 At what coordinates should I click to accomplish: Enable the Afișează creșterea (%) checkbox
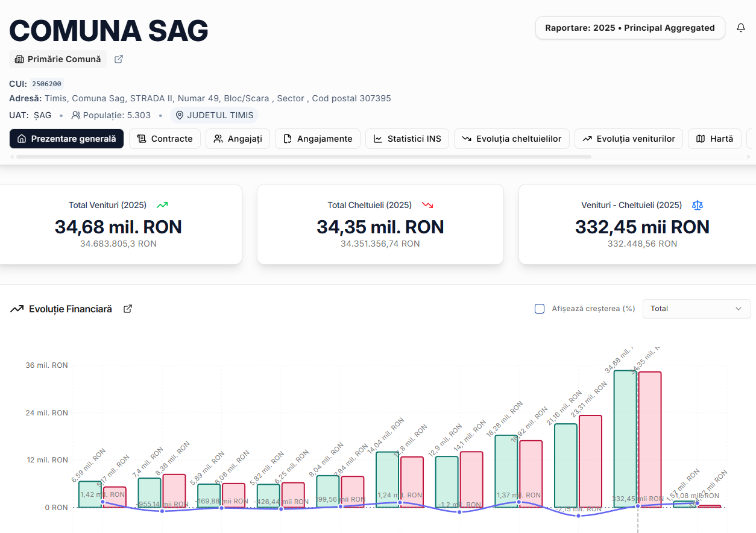click(540, 309)
